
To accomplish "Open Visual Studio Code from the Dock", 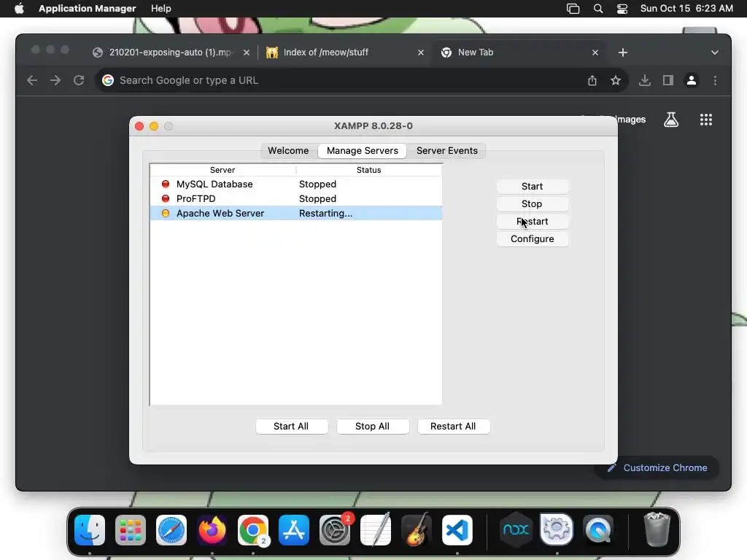I will click(x=457, y=530).
